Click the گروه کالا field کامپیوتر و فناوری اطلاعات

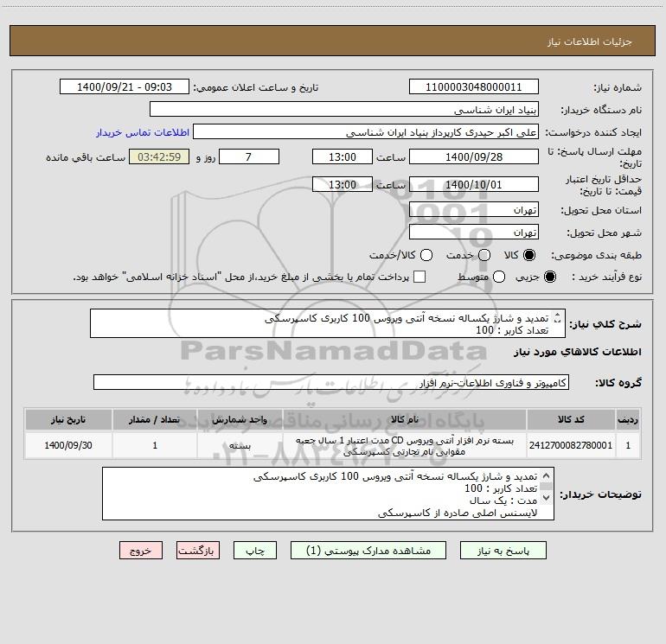tap(331, 382)
